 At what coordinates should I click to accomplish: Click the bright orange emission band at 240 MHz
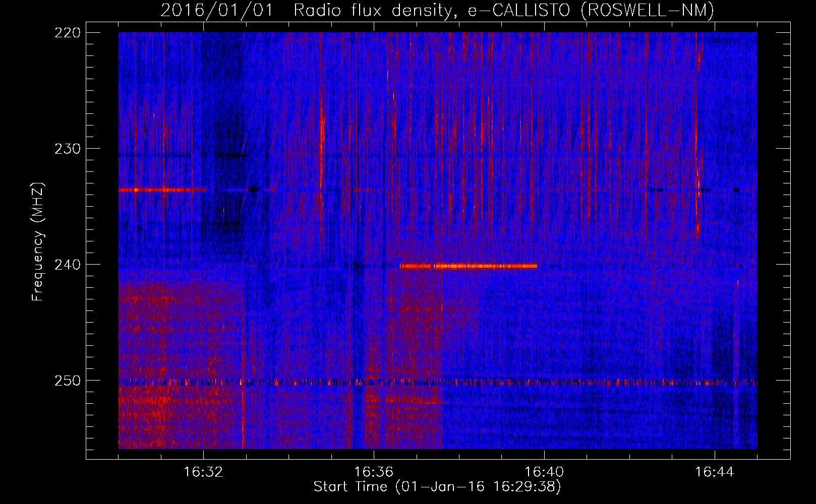click(469, 266)
